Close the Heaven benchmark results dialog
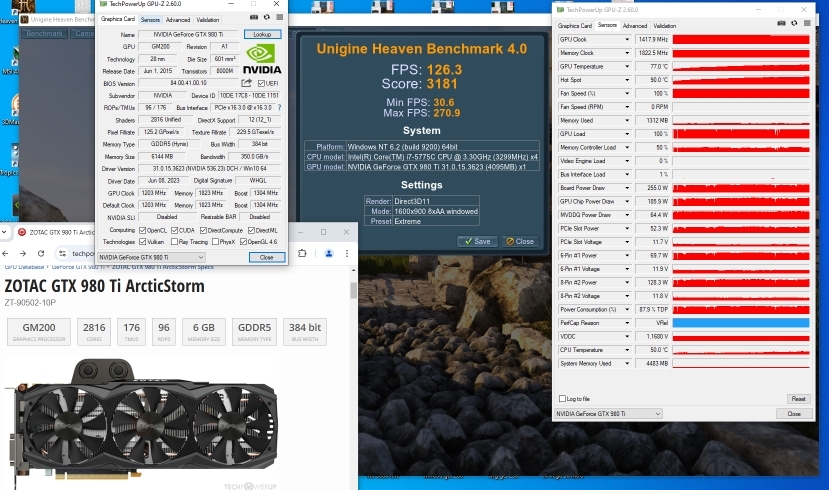The height and width of the screenshot is (490, 829). (x=520, y=241)
